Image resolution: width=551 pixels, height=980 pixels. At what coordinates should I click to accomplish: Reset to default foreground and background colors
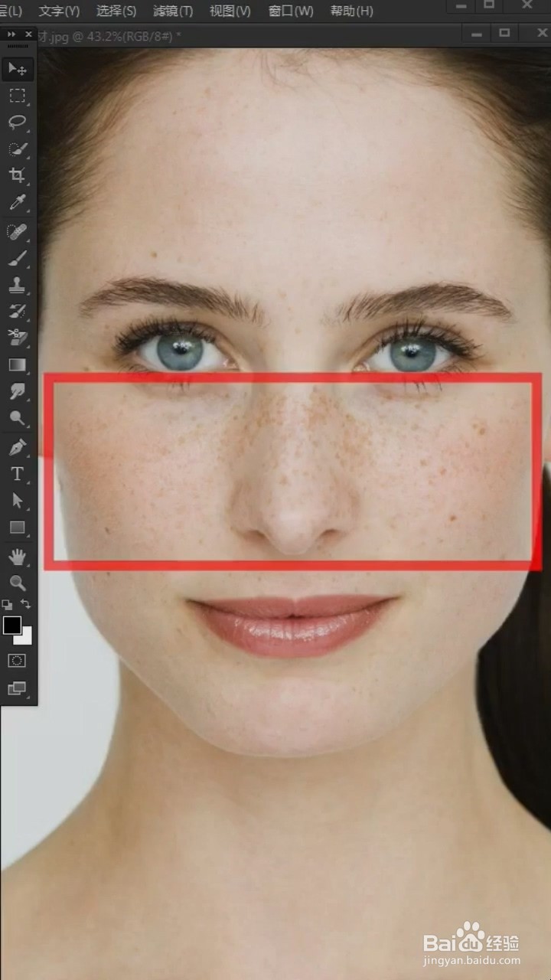pyautogui.click(x=7, y=604)
